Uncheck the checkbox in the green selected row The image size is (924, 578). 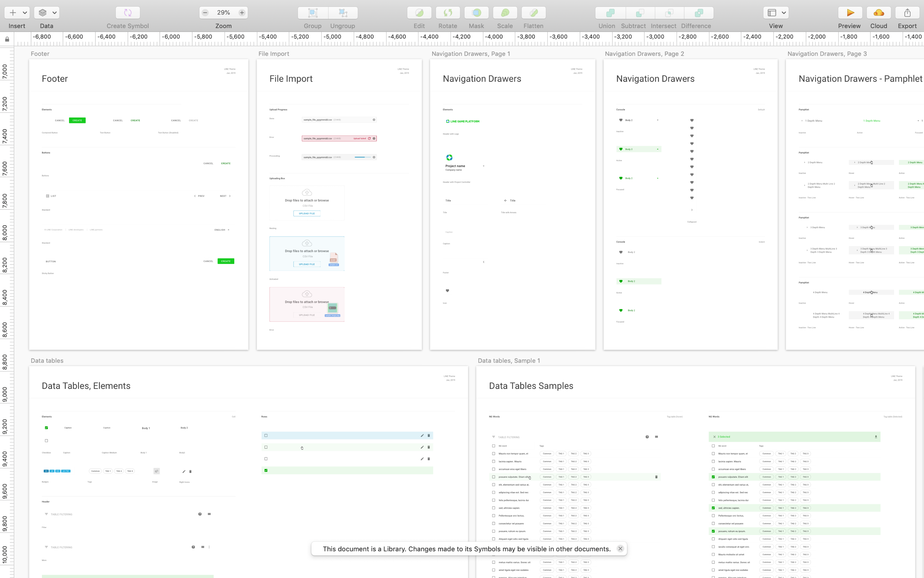click(x=266, y=470)
